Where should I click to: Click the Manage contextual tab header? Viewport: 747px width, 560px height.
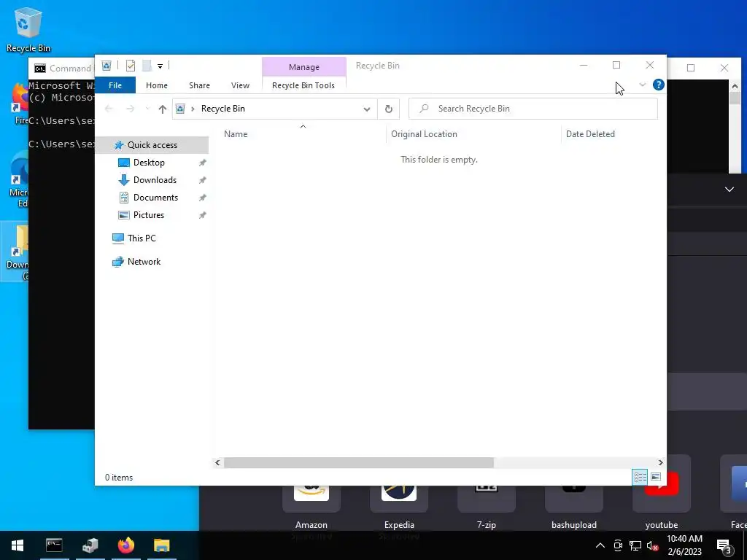pos(304,67)
